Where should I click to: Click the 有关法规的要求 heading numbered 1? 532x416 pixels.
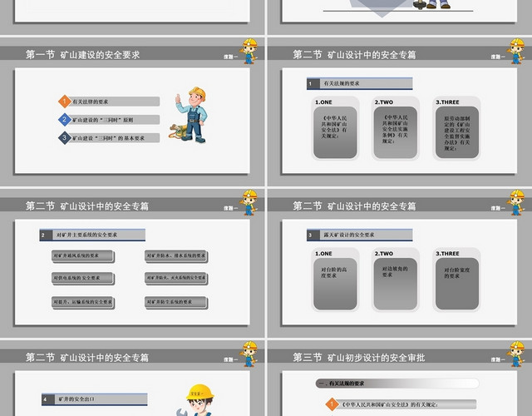[360, 83]
